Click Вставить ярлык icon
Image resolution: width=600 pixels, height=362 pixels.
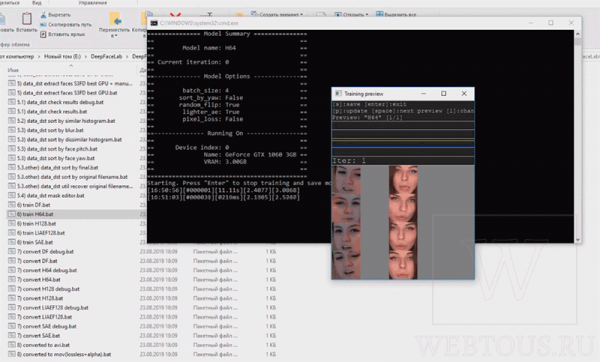[x=43, y=34]
